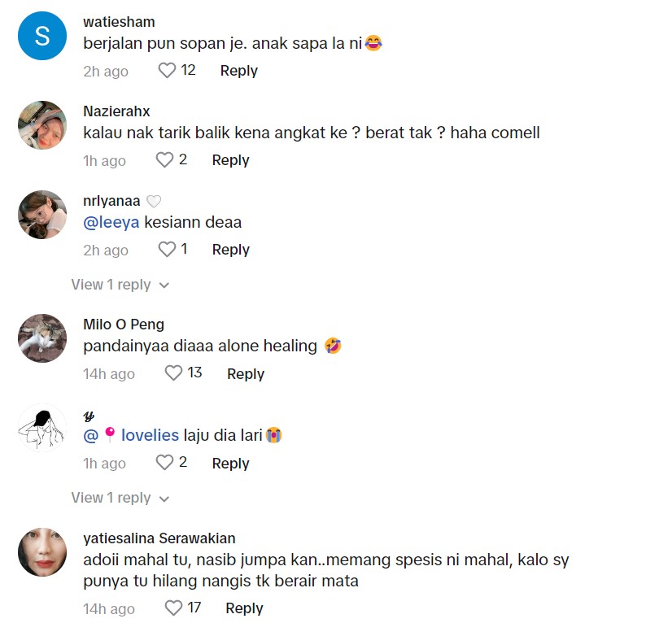Open watiesham's blue S avatar

coord(42,36)
